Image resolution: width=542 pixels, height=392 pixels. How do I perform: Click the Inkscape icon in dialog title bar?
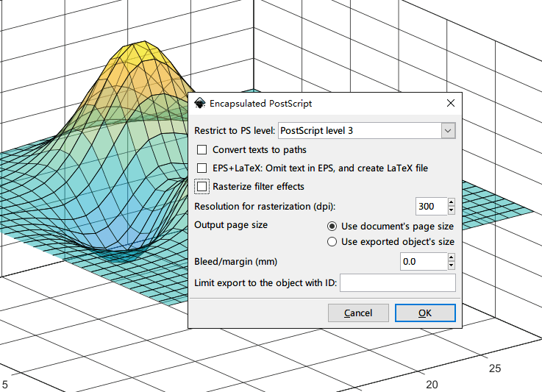[200, 104]
